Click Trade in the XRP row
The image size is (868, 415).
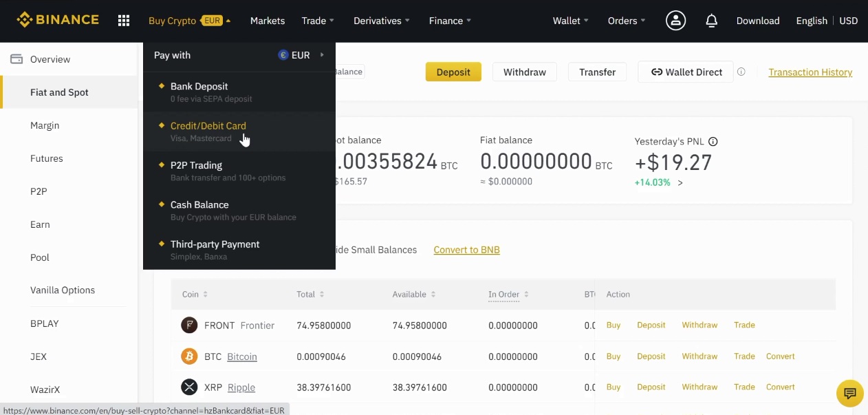click(744, 387)
